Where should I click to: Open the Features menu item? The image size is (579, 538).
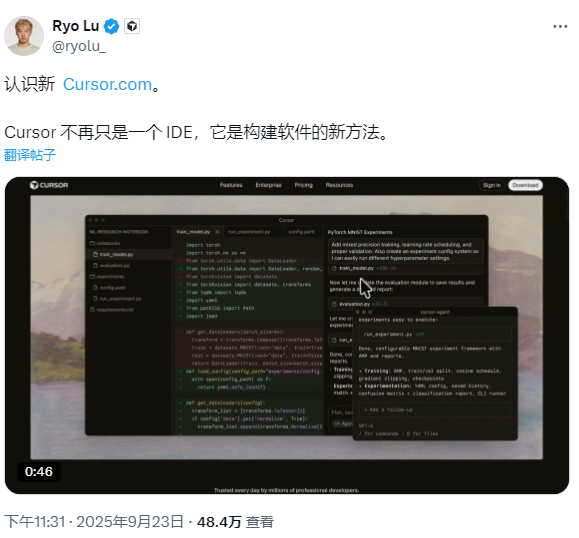(x=231, y=185)
